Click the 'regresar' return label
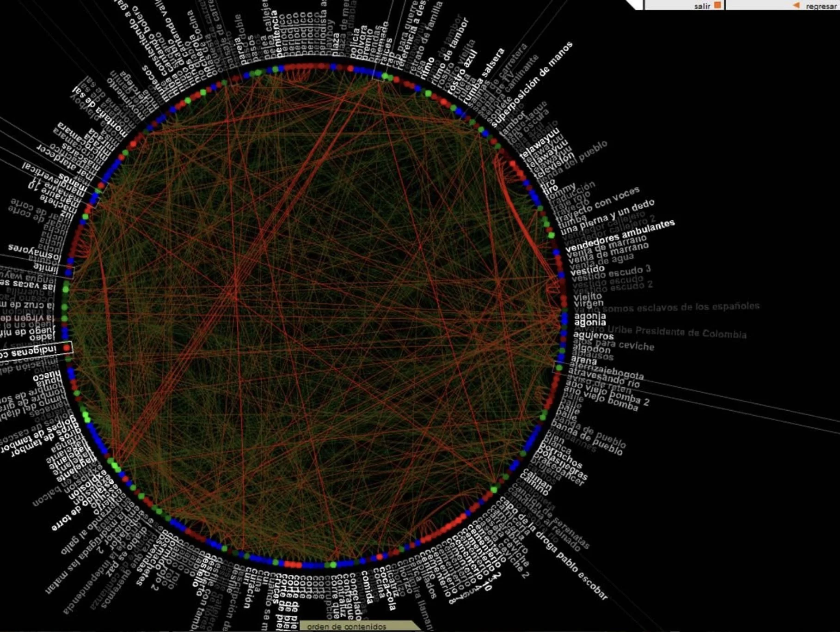This screenshot has height=632, width=840. [821, 6]
